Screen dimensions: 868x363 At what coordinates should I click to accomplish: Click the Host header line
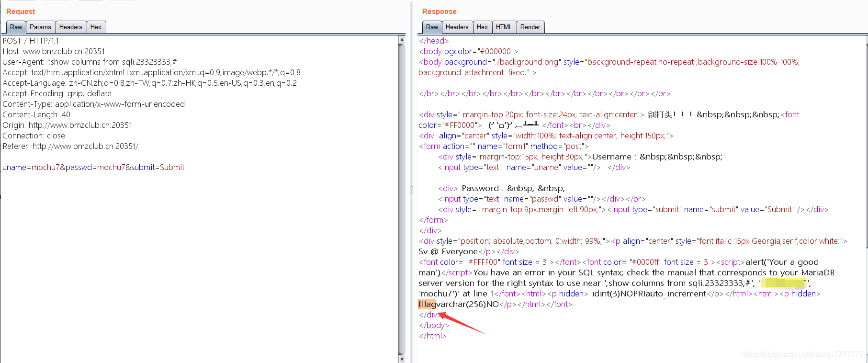point(54,52)
